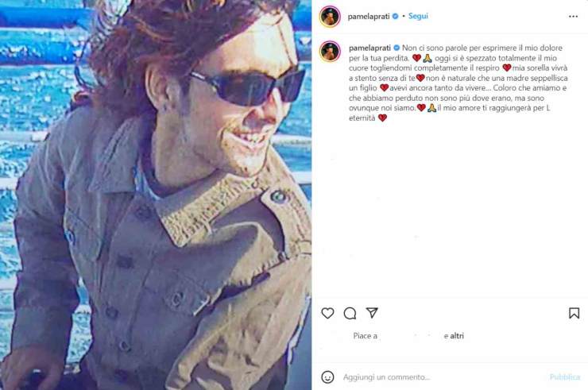Submit comment with the Pubblica button
588x390 pixels.
click(x=565, y=376)
